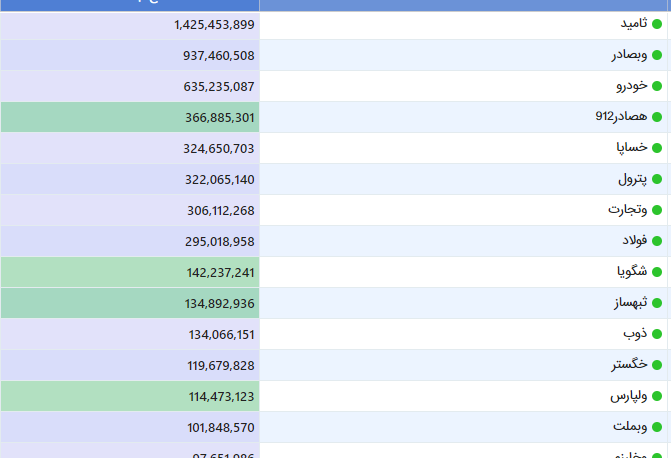Click the value 324,650,703
Viewport: 671px width, 458px height.
pos(219,149)
